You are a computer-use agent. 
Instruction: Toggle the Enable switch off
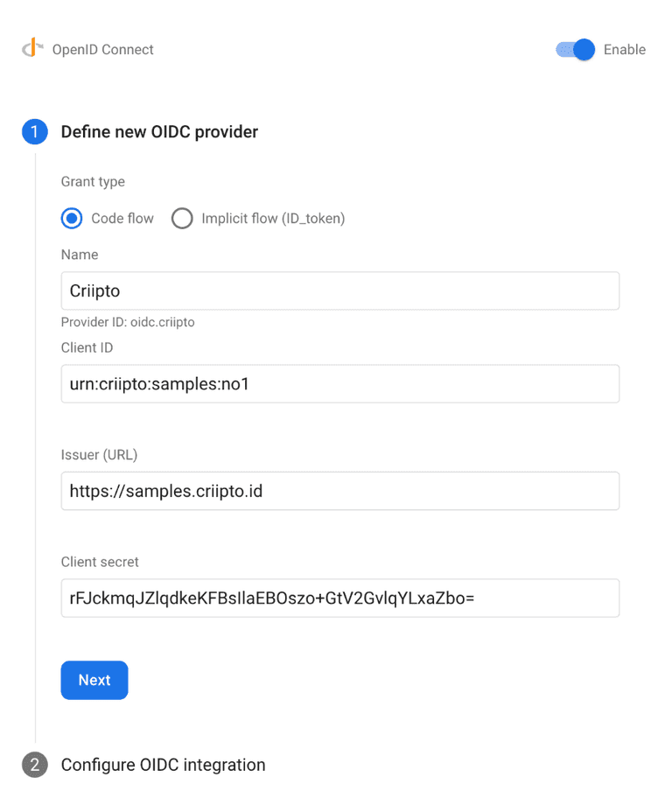pyautogui.click(x=574, y=50)
